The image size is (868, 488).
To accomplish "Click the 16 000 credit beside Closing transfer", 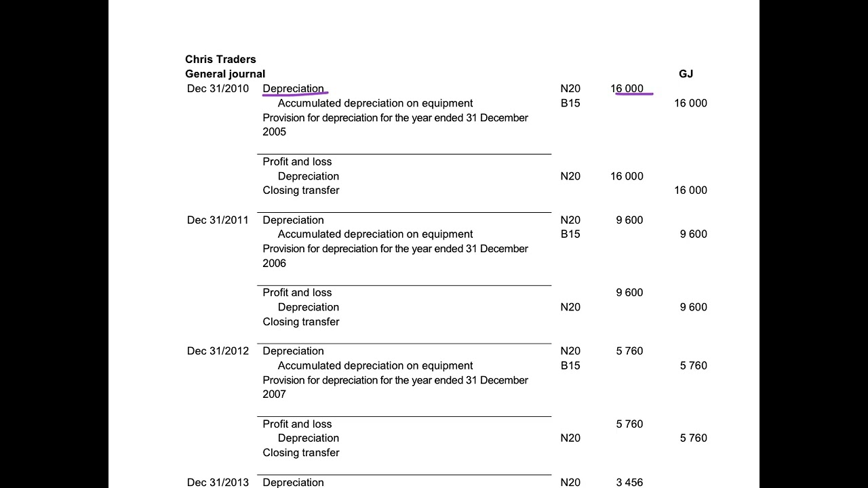I will click(690, 190).
